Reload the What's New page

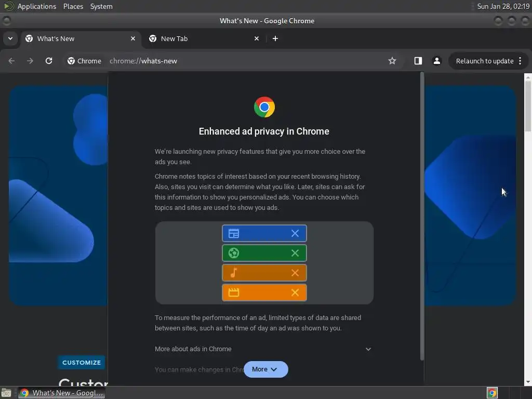point(49,61)
